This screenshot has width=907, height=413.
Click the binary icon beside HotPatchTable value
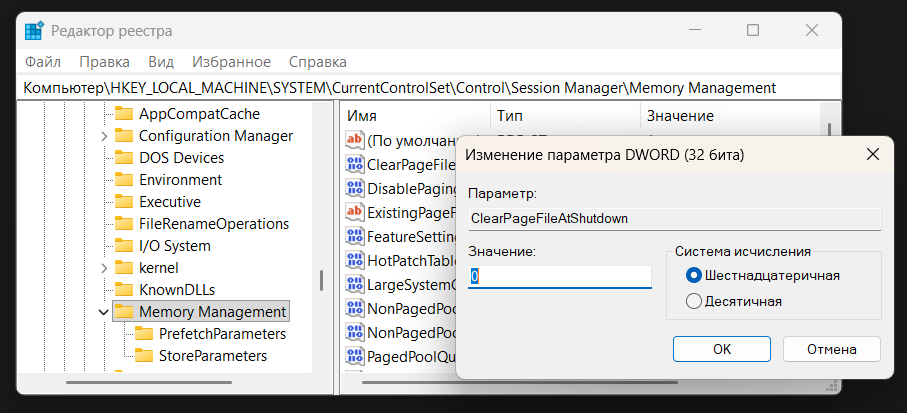pyautogui.click(x=355, y=260)
